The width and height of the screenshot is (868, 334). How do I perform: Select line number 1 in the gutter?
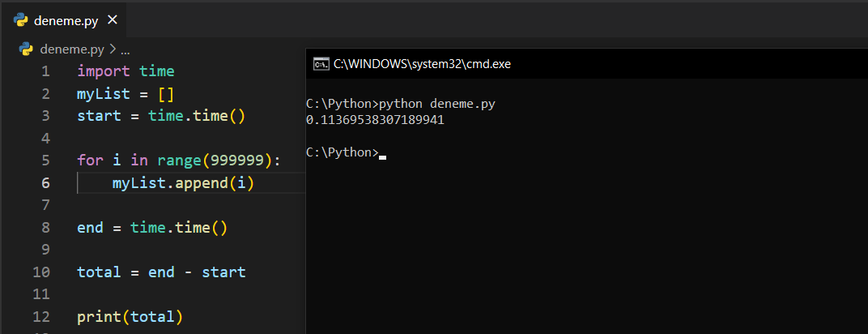(x=45, y=71)
